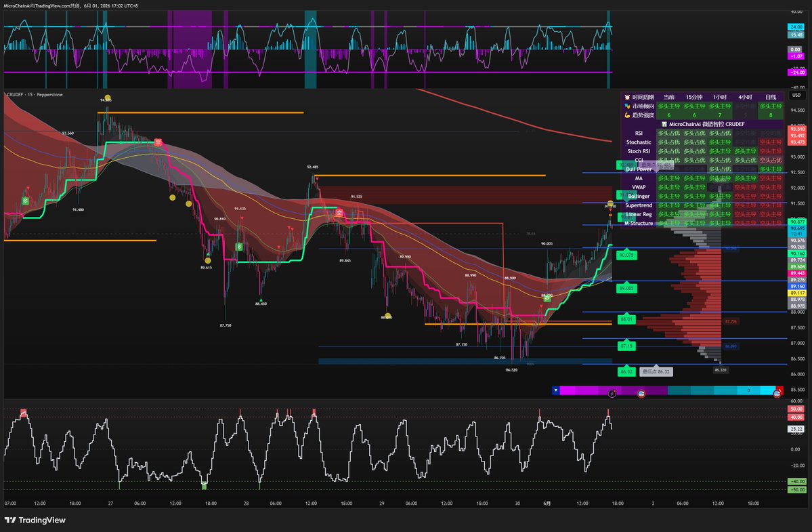This screenshot has height=532, width=812.
Task: Click the yellow 89.117 price axis label
Action: pos(797,293)
